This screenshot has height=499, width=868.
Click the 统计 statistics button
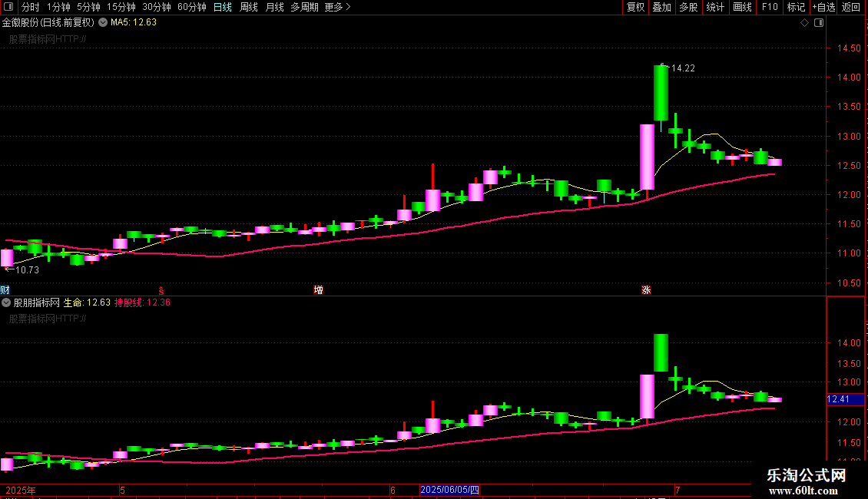coord(715,7)
